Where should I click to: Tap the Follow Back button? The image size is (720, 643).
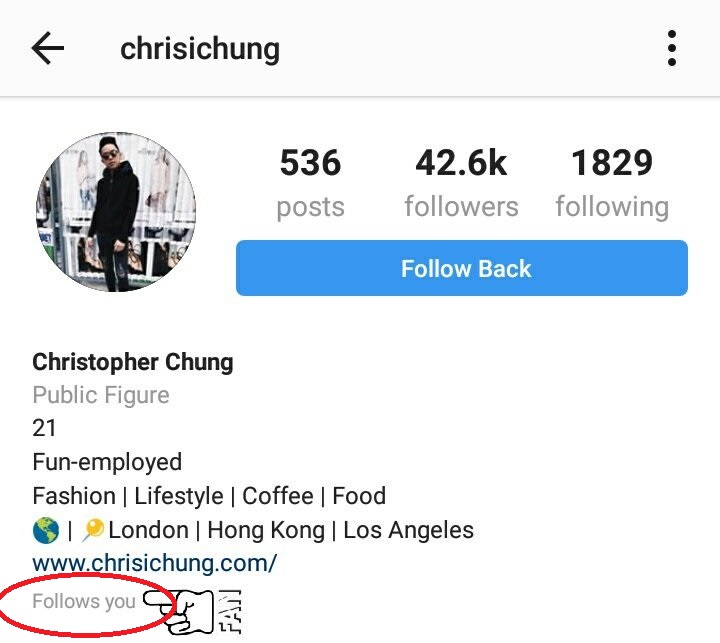click(461, 268)
